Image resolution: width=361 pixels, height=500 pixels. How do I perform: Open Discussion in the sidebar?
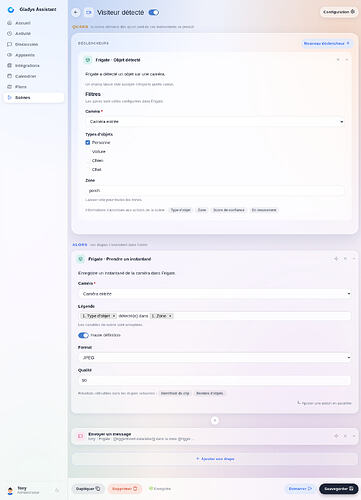click(33, 44)
